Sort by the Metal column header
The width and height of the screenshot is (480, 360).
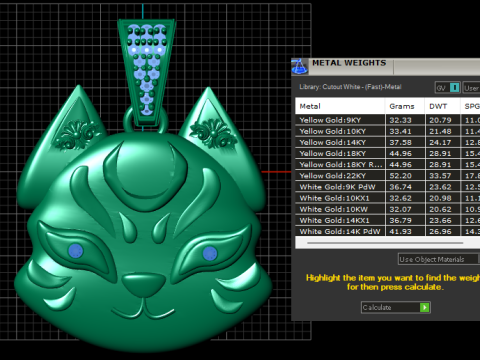click(x=340, y=106)
